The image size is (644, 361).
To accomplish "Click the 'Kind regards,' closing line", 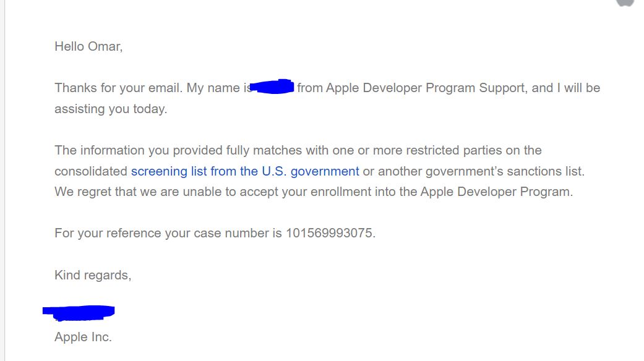I will [x=93, y=275].
